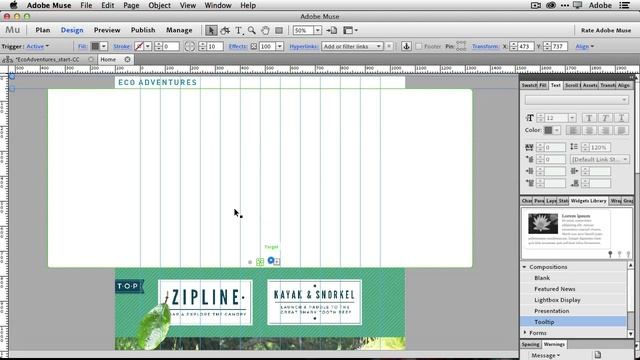Select the Lightbox Display composition

(x=557, y=300)
